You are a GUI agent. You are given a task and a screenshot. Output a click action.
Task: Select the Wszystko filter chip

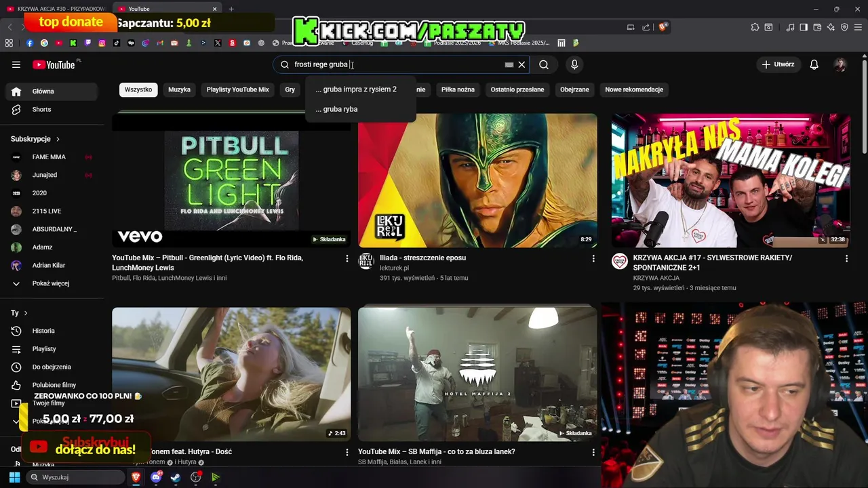tap(138, 89)
